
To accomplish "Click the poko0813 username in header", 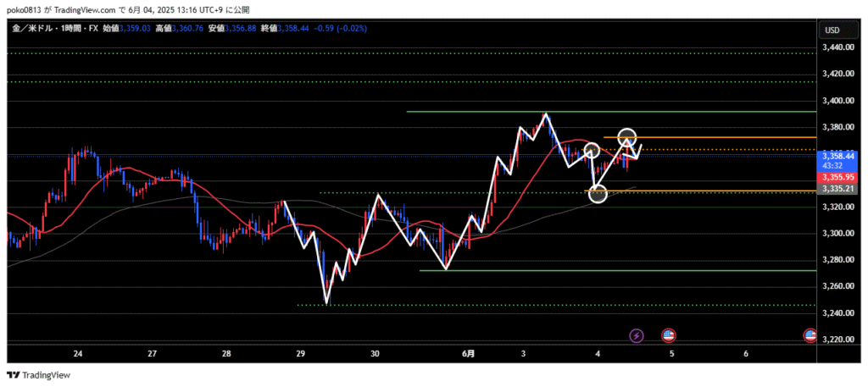I will click(22, 10).
